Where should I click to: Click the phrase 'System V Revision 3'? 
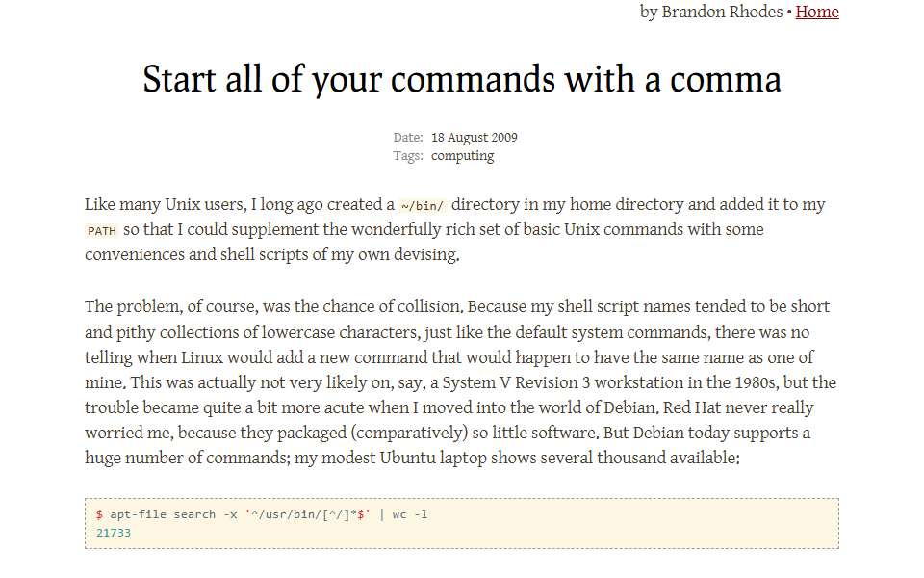point(516,382)
